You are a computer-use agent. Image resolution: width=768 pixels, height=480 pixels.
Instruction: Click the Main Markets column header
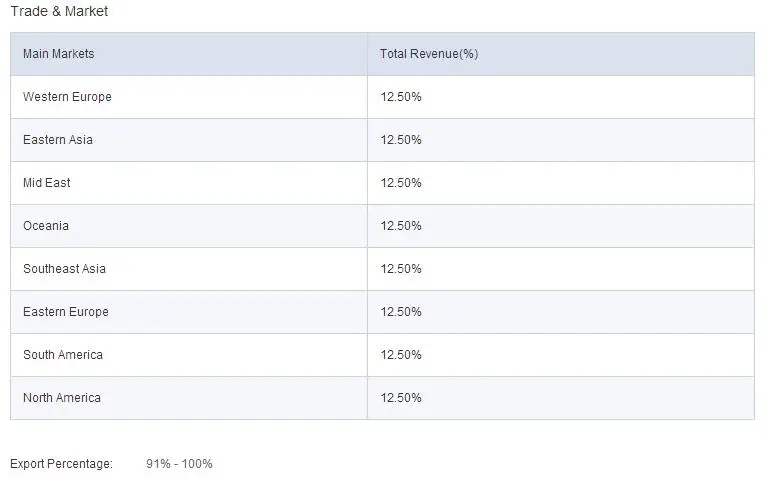coord(58,54)
